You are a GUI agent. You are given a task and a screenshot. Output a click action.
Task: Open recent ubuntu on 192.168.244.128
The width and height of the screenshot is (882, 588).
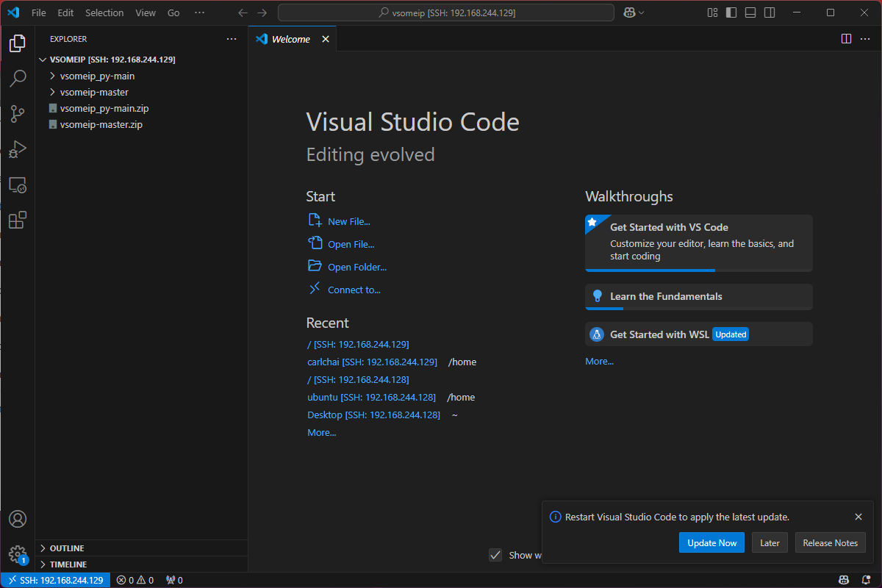pyautogui.click(x=371, y=397)
